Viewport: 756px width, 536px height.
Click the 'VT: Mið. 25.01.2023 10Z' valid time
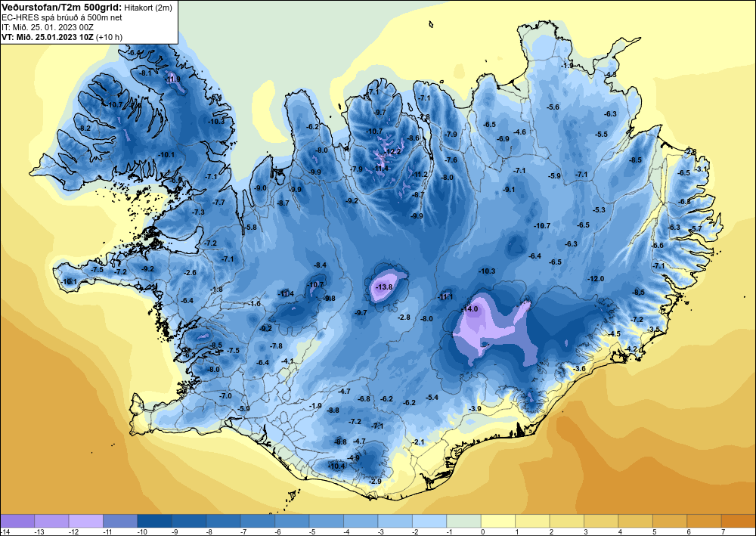click(x=48, y=36)
